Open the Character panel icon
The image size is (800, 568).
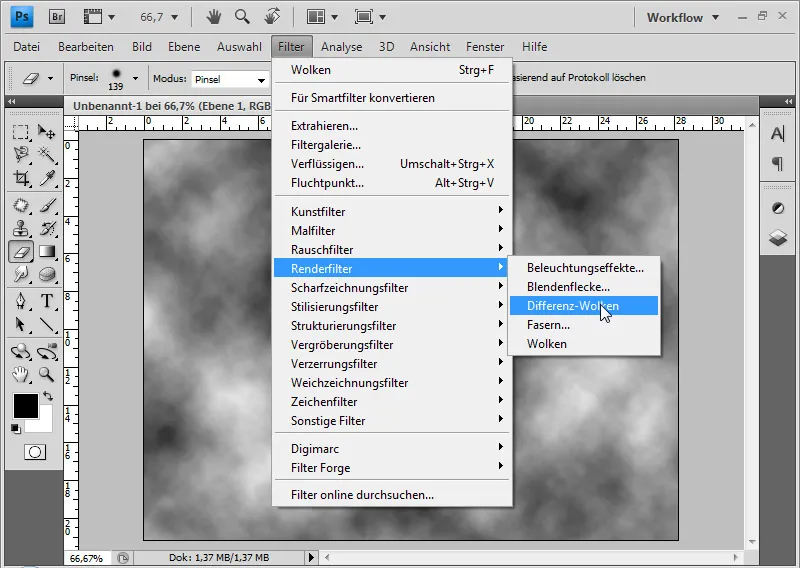pyautogui.click(x=778, y=134)
